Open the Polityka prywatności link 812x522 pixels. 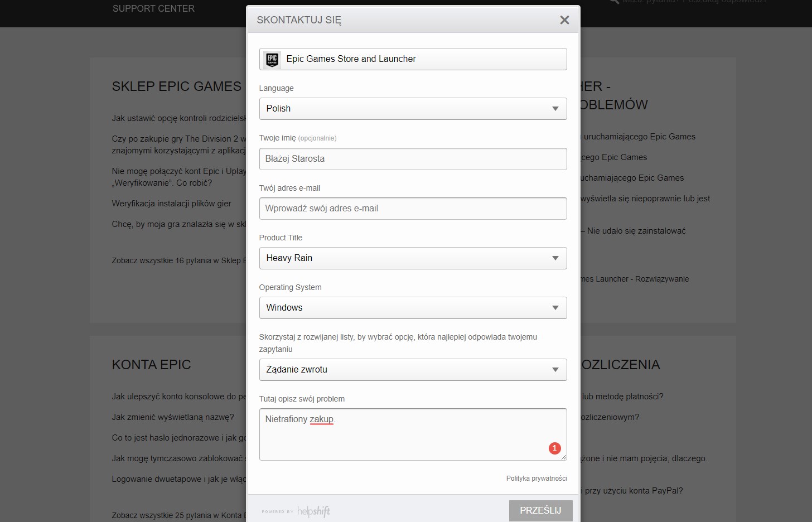(x=536, y=478)
